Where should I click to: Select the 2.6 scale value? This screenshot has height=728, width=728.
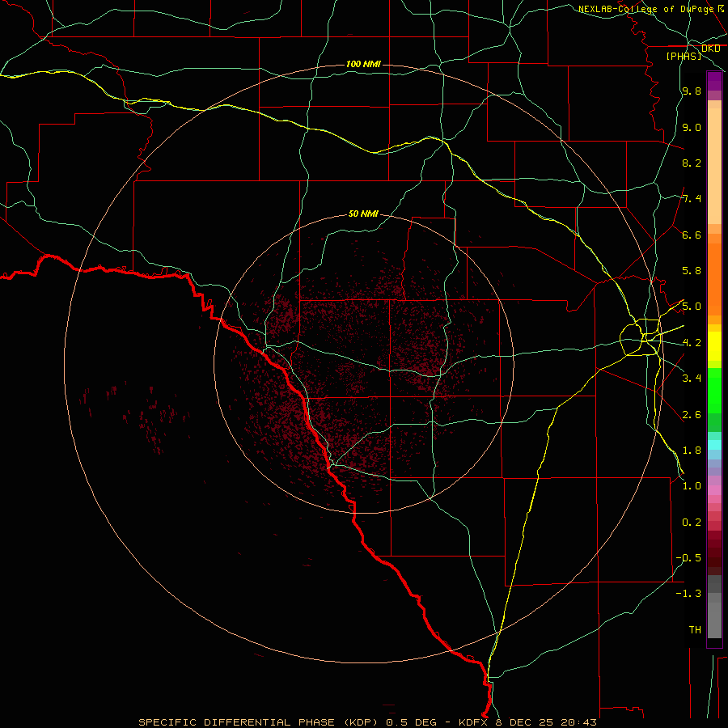pos(692,415)
